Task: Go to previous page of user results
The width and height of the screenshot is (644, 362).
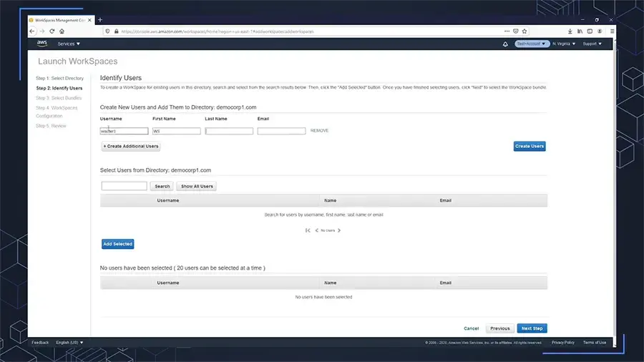Action: pos(317,230)
